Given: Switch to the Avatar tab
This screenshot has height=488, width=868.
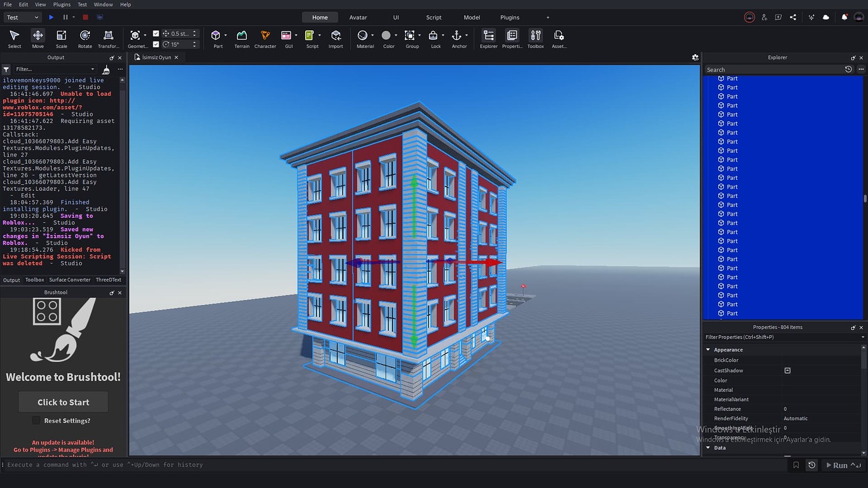Looking at the screenshot, I should click(x=358, y=18).
